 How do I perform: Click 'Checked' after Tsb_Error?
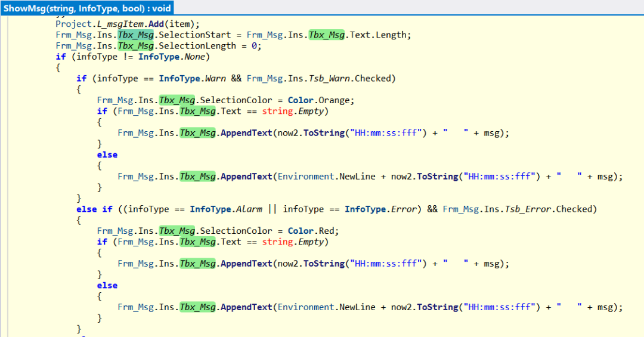tap(574, 209)
